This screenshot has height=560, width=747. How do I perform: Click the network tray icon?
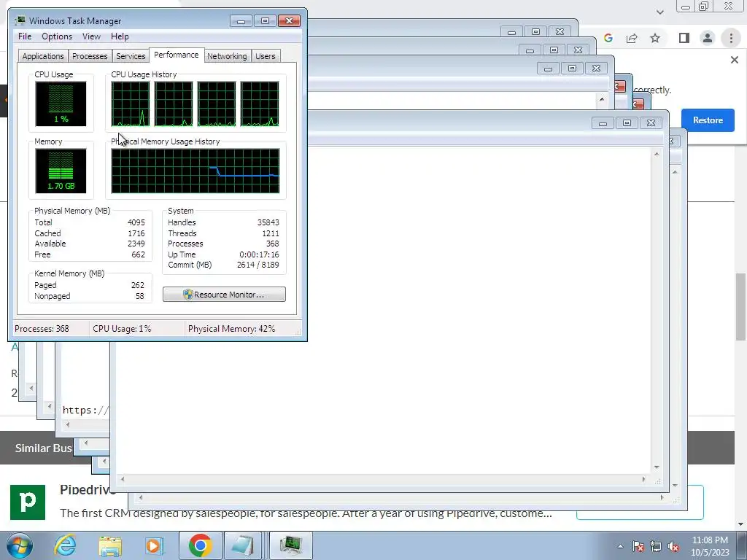(x=656, y=546)
